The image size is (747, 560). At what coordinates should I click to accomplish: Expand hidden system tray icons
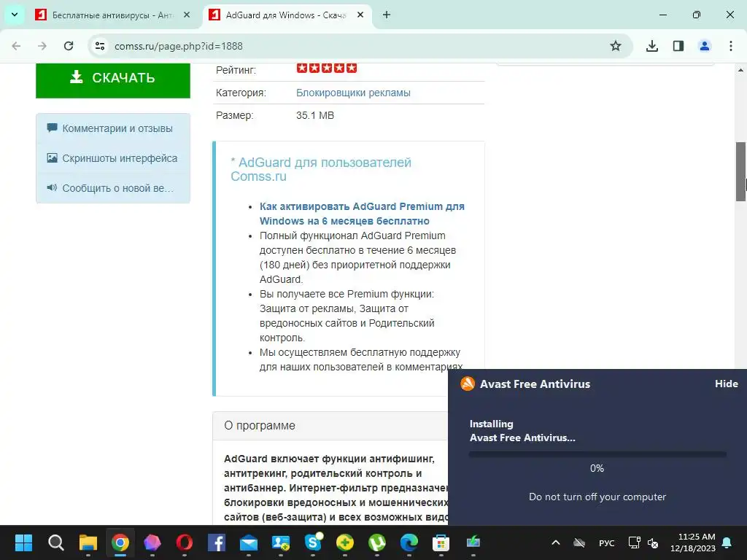pos(555,542)
